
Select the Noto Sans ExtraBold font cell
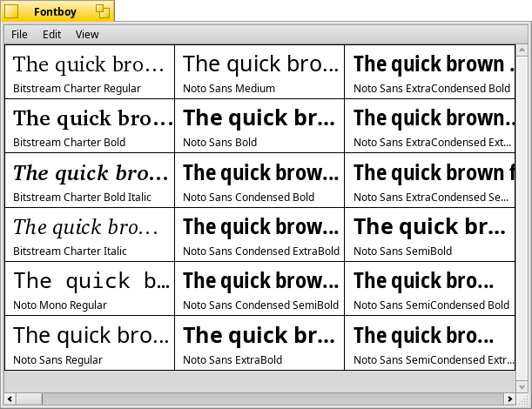[259, 342]
